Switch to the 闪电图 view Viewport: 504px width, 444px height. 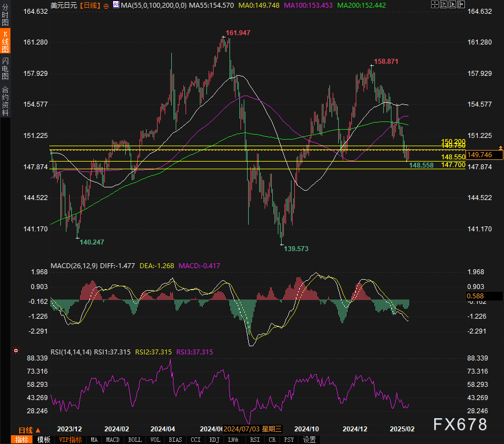tap(5, 68)
